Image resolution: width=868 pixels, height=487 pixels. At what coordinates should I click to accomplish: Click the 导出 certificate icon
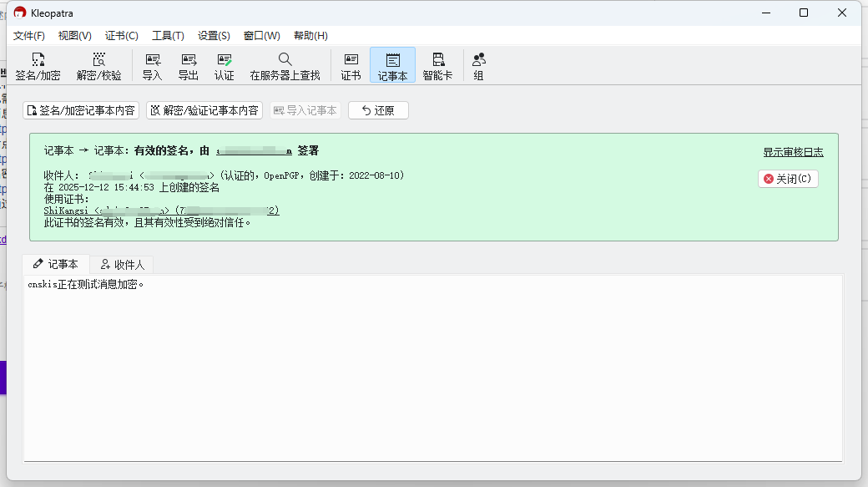188,65
